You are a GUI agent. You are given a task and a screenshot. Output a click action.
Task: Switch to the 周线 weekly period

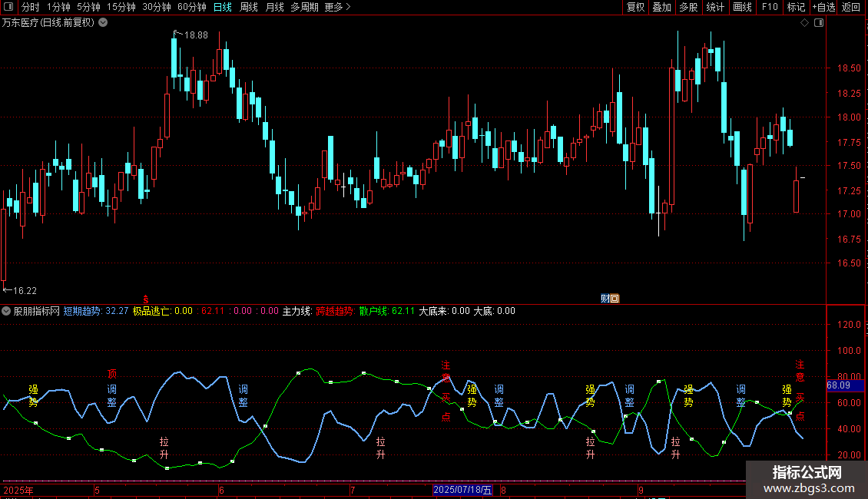click(x=248, y=8)
